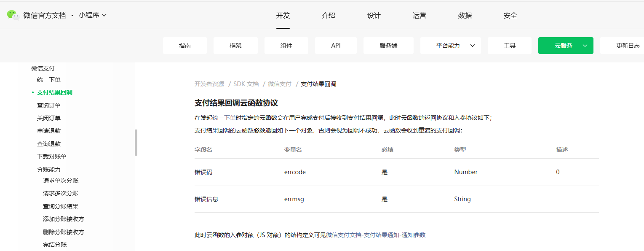Screen dimensions: 644x251
Task: Select 微信支付 in the sidebar
Action: click(x=43, y=68)
